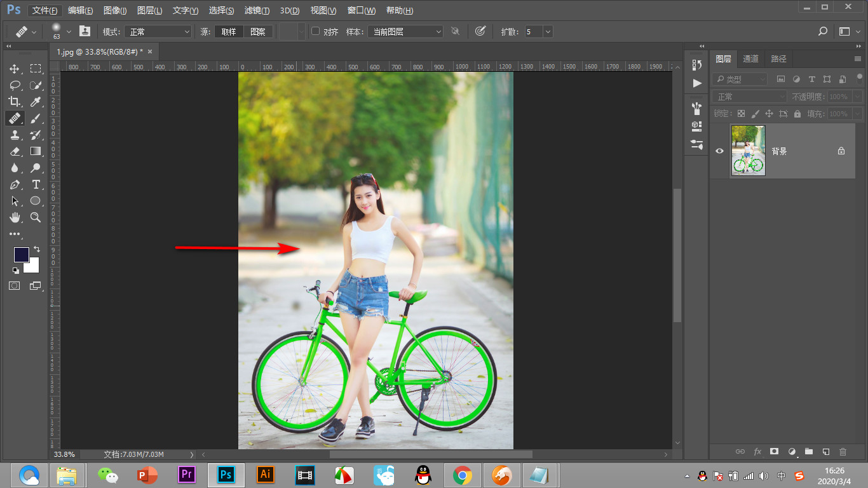Open the 填充 fill dropdown arrow
The width and height of the screenshot is (868, 488).
coord(858,114)
